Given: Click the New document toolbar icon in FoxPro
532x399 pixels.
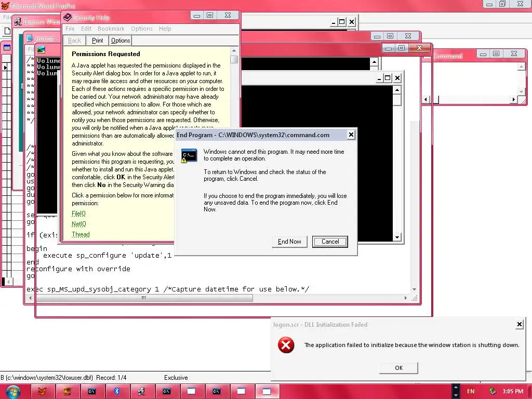Looking at the screenshot, I should (x=7, y=31).
